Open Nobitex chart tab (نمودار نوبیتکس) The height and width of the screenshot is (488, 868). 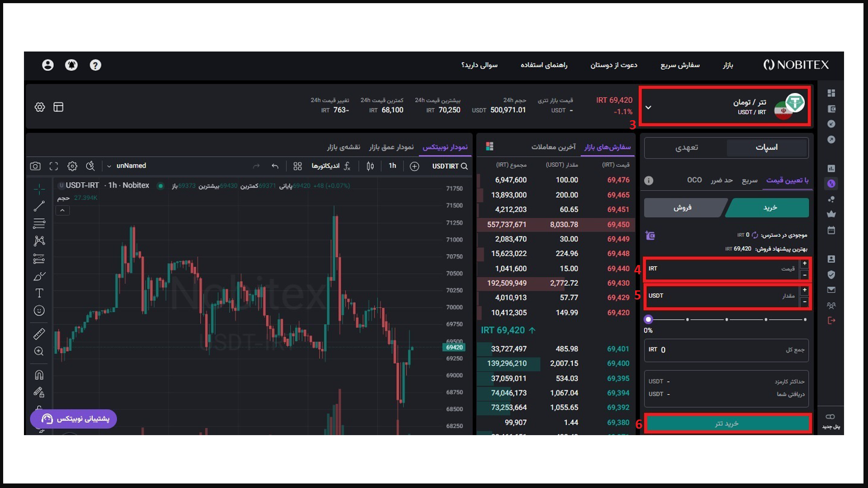click(x=445, y=147)
